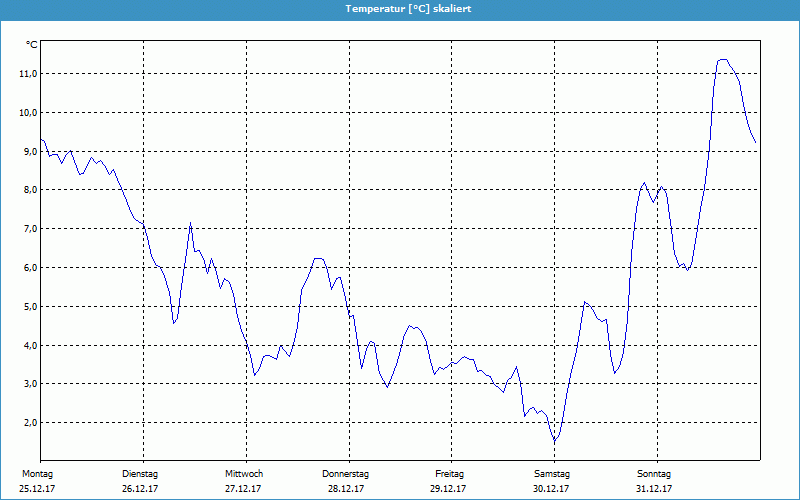Click the Dienstag day label
Screen dimensions: 800x500
140,474
